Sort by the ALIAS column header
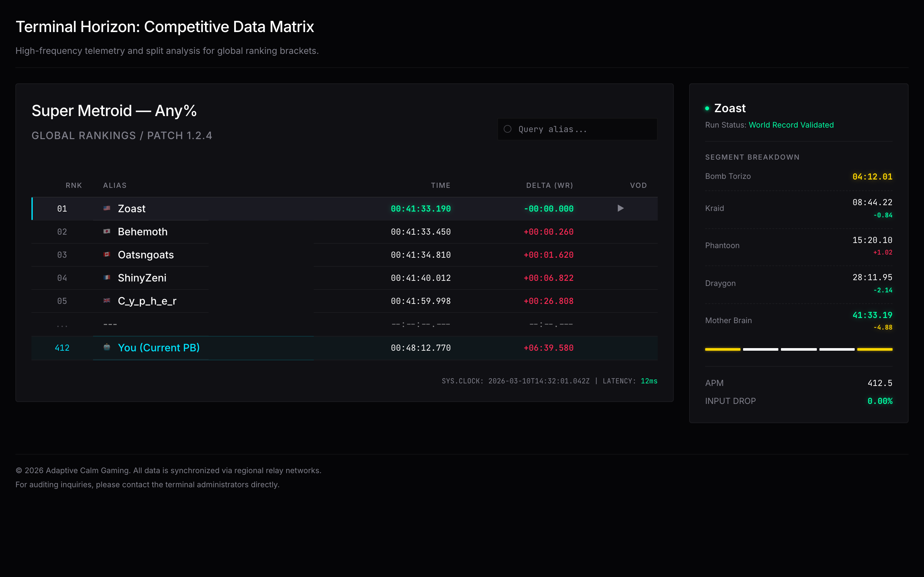This screenshot has width=924, height=577. point(115,186)
